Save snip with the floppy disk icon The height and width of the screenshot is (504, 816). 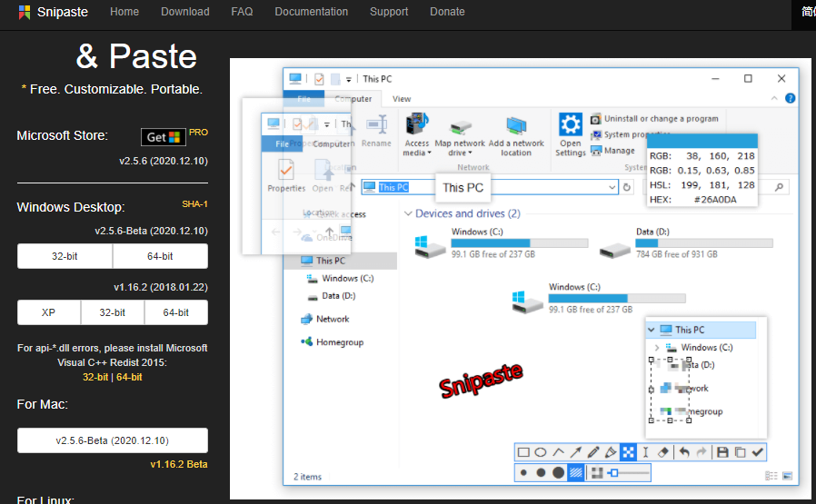point(722,452)
